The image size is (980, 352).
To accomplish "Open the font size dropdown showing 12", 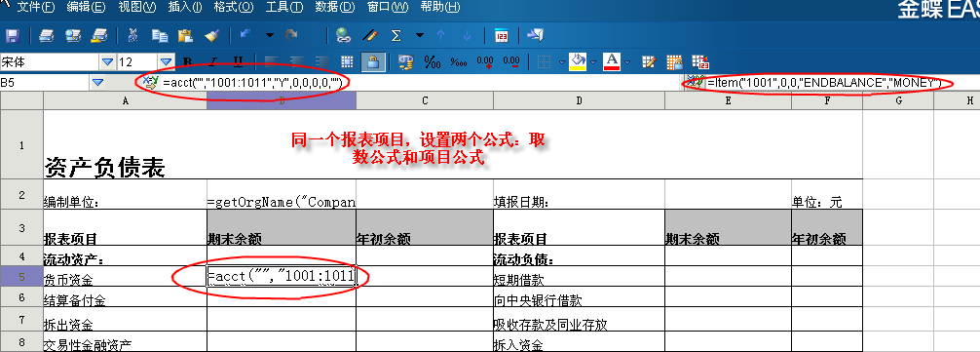I will point(167,61).
